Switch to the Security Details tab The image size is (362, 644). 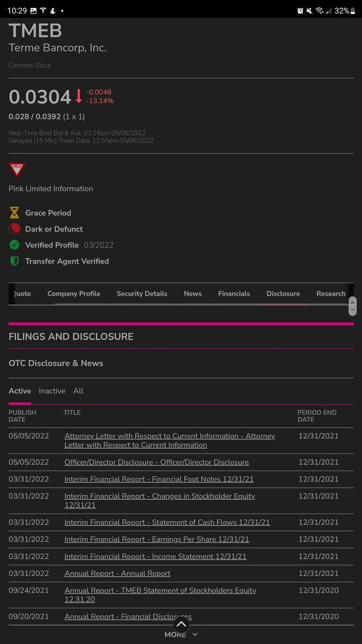pyautogui.click(x=142, y=294)
